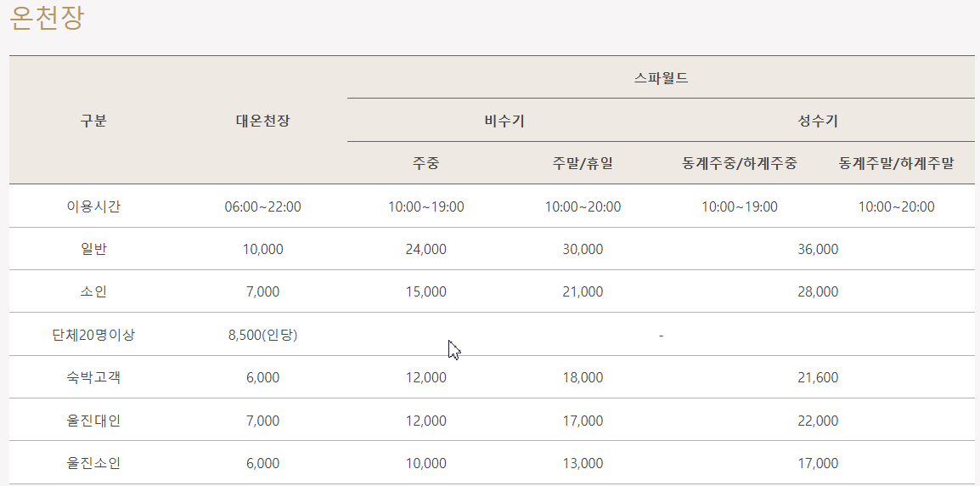Select the 22,000 price cell

tap(818, 421)
